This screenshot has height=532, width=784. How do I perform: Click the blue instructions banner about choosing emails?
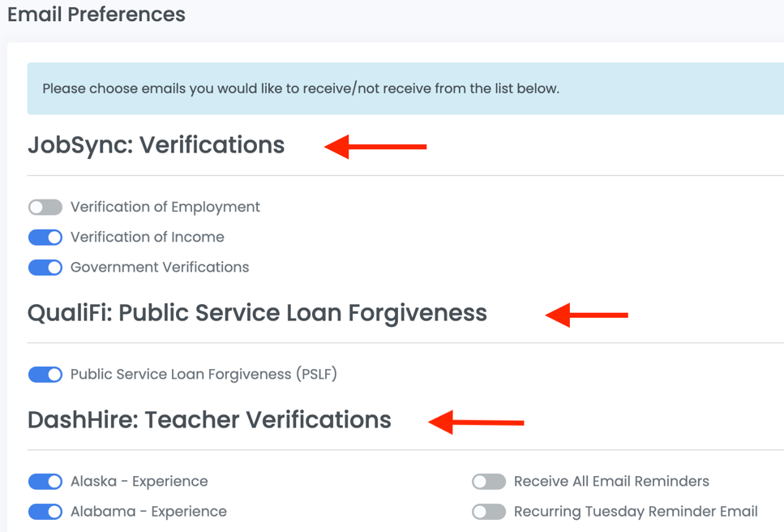click(x=405, y=88)
